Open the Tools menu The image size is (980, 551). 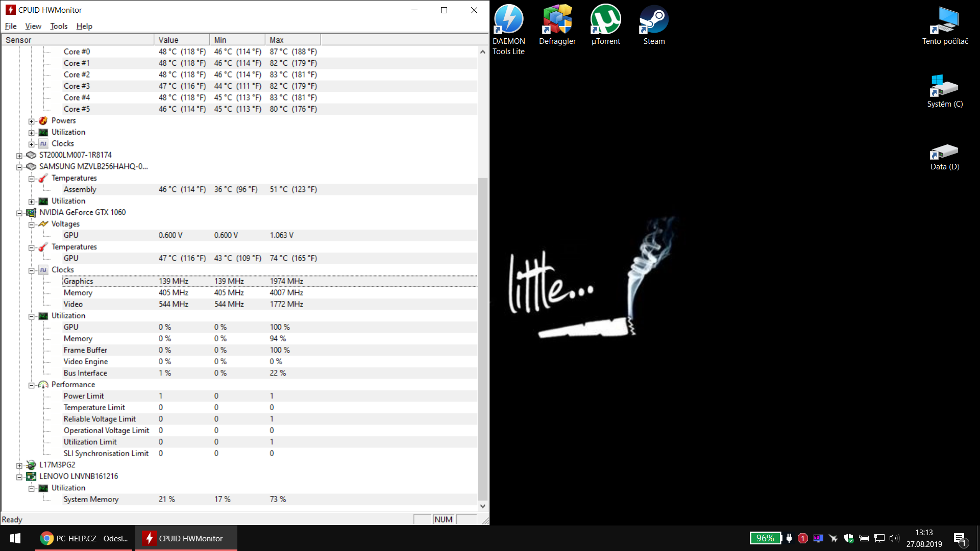59,27
